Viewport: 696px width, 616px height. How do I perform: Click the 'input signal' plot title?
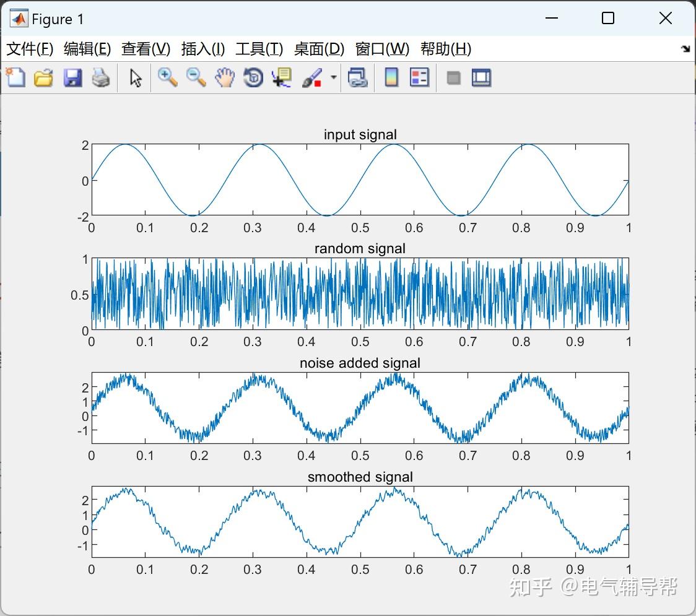point(360,134)
